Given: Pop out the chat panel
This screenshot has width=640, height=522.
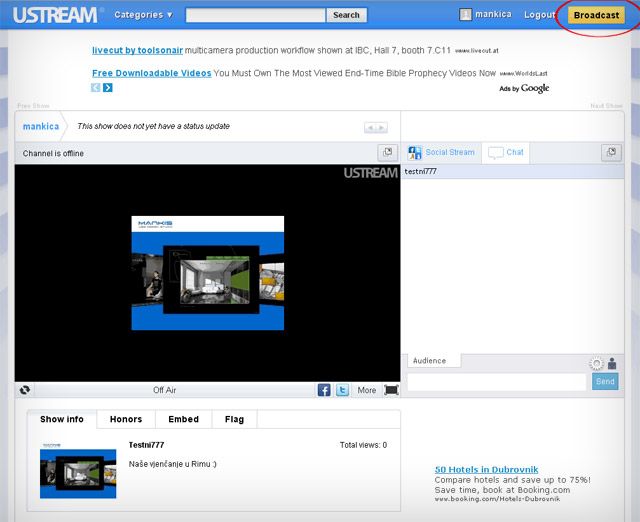Looking at the screenshot, I should [x=611, y=153].
